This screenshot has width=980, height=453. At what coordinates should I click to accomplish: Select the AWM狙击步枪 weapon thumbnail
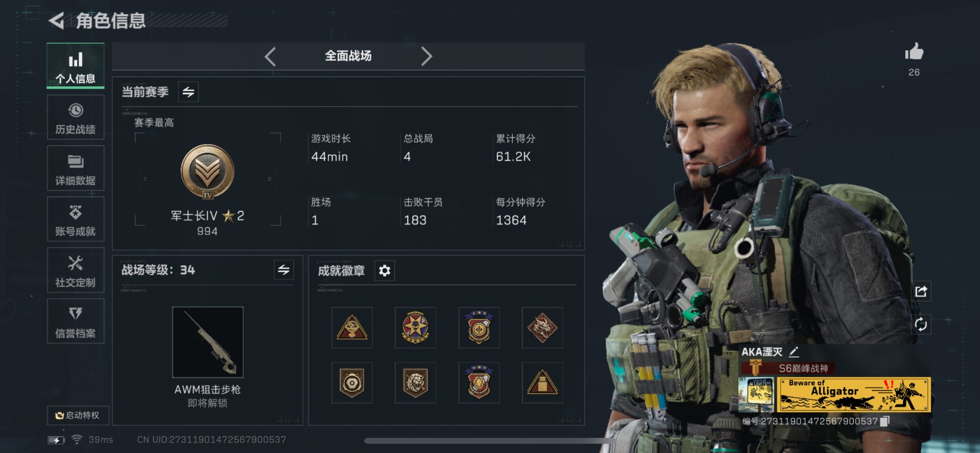pyautogui.click(x=208, y=342)
